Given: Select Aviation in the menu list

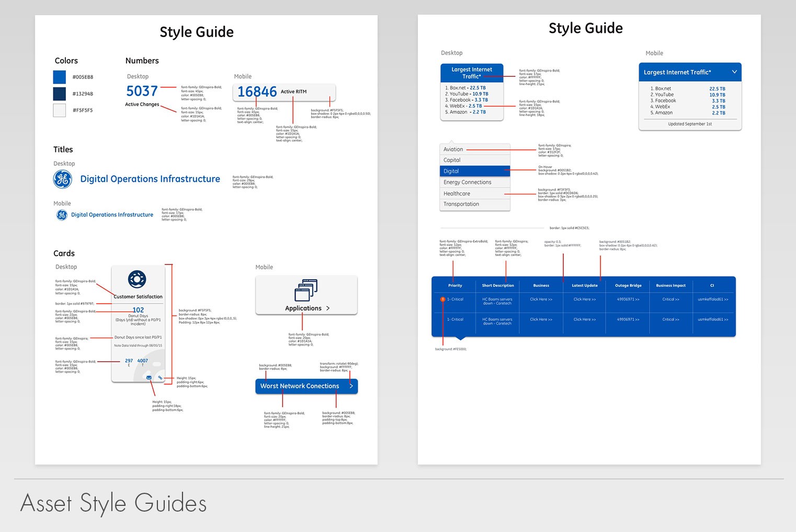Looking at the screenshot, I should coord(475,149).
